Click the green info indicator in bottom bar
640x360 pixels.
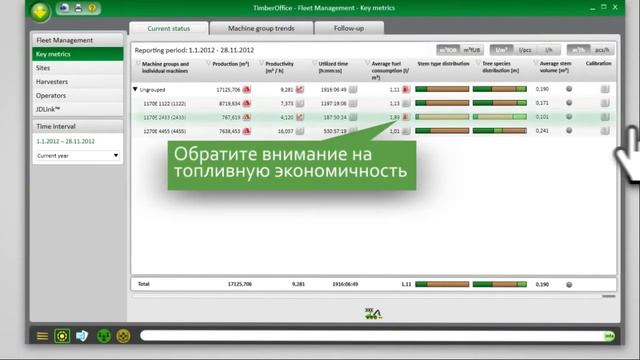pyautogui.click(x=609, y=336)
